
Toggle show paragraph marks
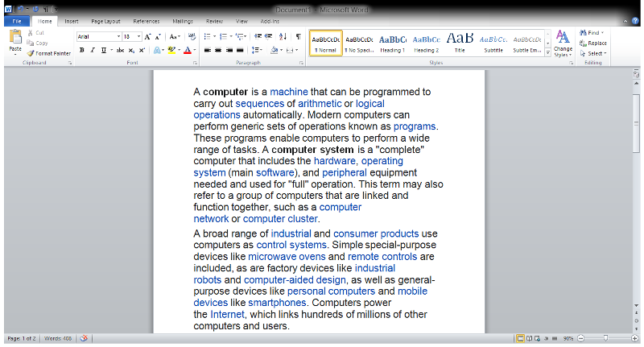(298, 36)
